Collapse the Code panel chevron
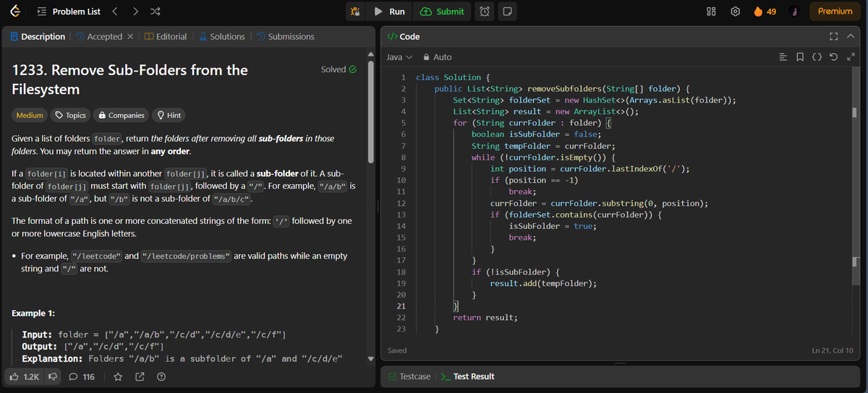The height and width of the screenshot is (393, 868). [x=851, y=36]
